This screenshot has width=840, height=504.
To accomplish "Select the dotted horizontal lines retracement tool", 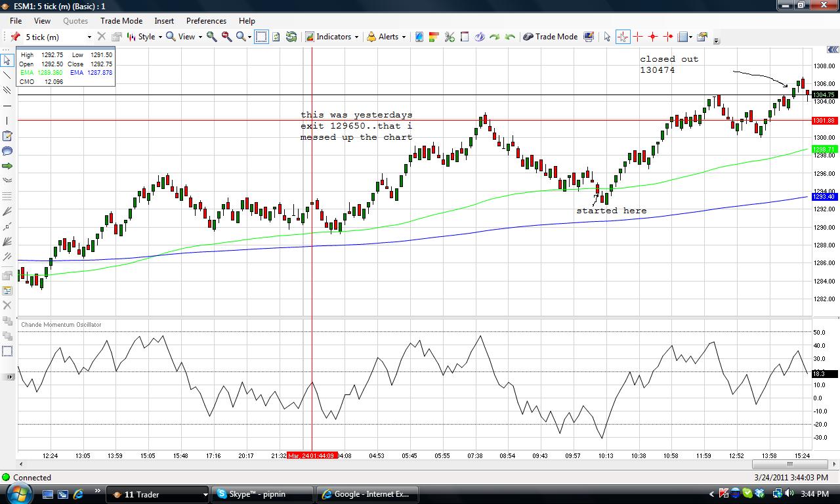I will pyautogui.click(x=7, y=196).
